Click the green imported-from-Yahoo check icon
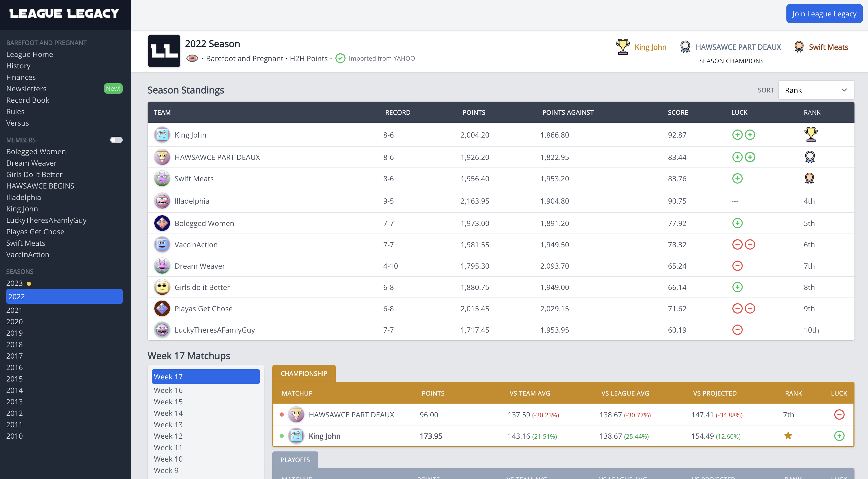The width and height of the screenshot is (868, 479). click(340, 58)
